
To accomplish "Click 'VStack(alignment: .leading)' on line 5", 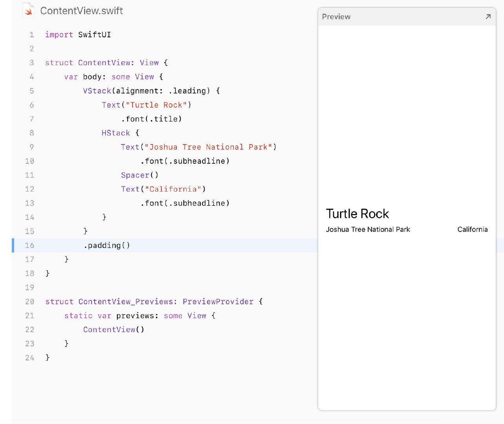I will coord(147,91).
